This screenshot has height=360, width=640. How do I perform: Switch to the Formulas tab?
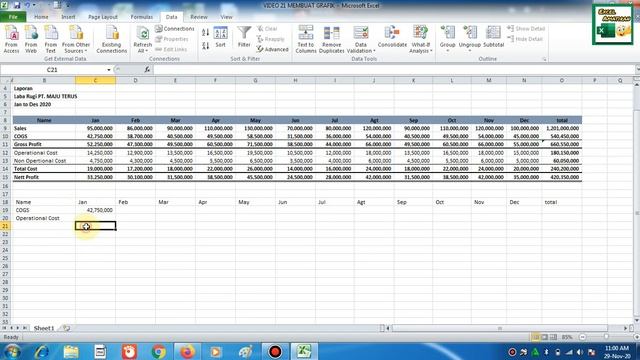point(142,17)
